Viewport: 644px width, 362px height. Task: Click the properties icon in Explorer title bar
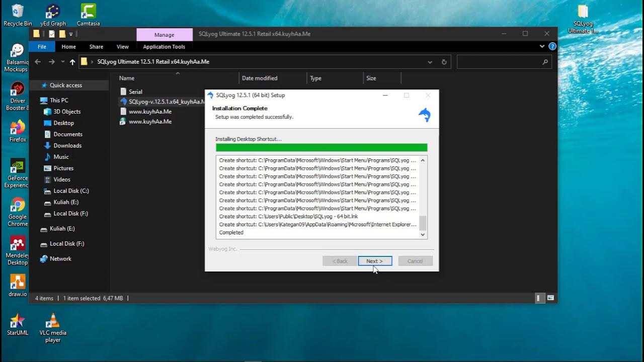coord(51,34)
